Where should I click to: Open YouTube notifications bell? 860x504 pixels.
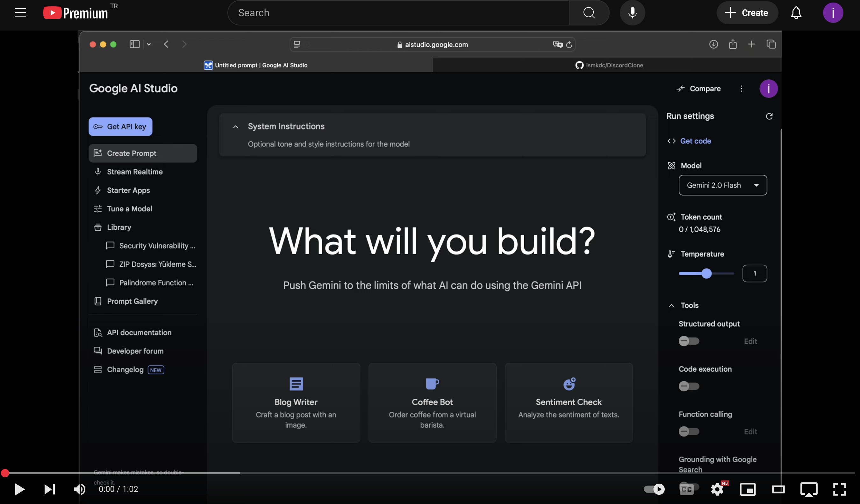coord(796,13)
